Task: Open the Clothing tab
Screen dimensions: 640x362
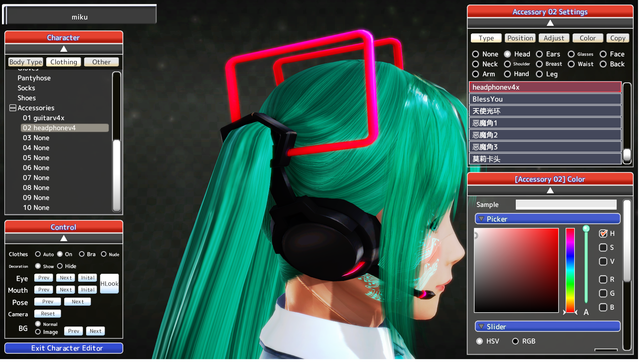Action: pyautogui.click(x=64, y=62)
